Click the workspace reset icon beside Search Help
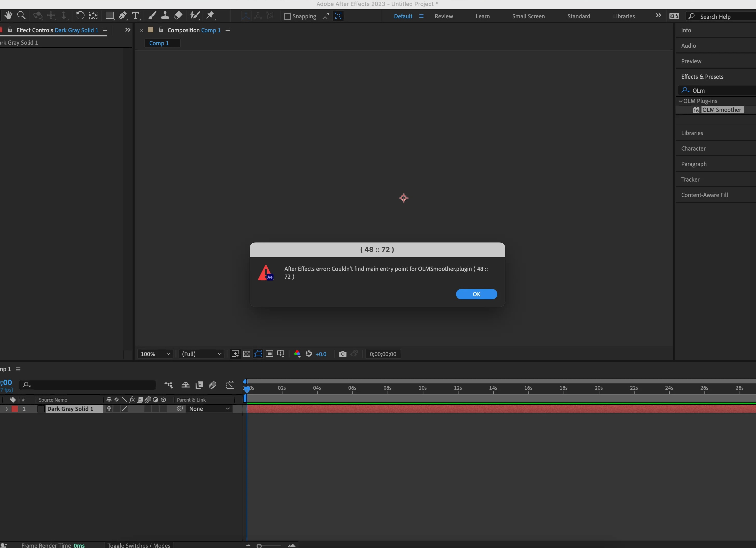This screenshot has width=756, height=548. 674,16
